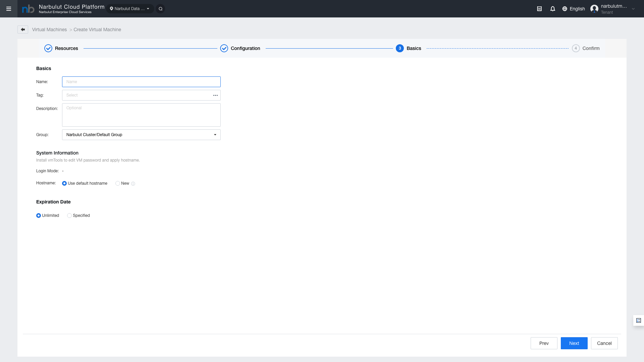View notifications via the bell icon

pyautogui.click(x=553, y=9)
